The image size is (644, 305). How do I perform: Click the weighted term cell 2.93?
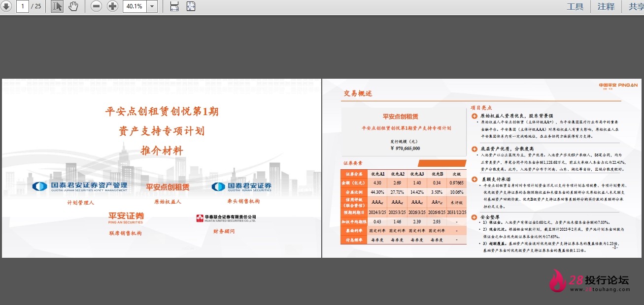pos(437,221)
